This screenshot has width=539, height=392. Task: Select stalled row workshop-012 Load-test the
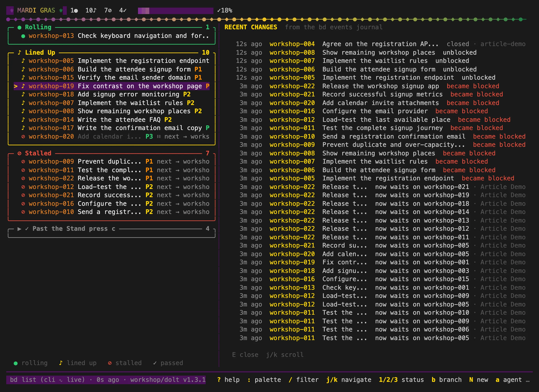tap(112, 187)
